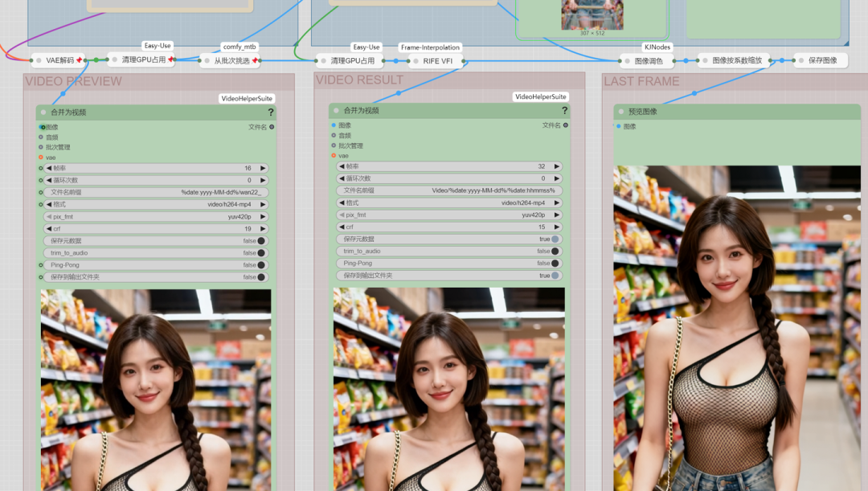
Task: Click collapse dot of VIDEO RESULT 合并为视频 node
Action: pyautogui.click(x=337, y=111)
